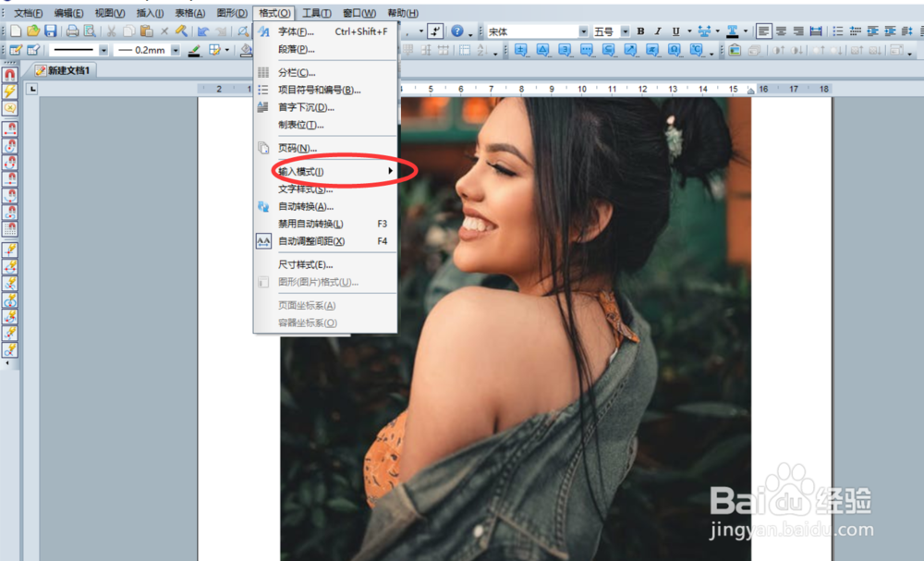Click the Print icon

click(72, 31)
